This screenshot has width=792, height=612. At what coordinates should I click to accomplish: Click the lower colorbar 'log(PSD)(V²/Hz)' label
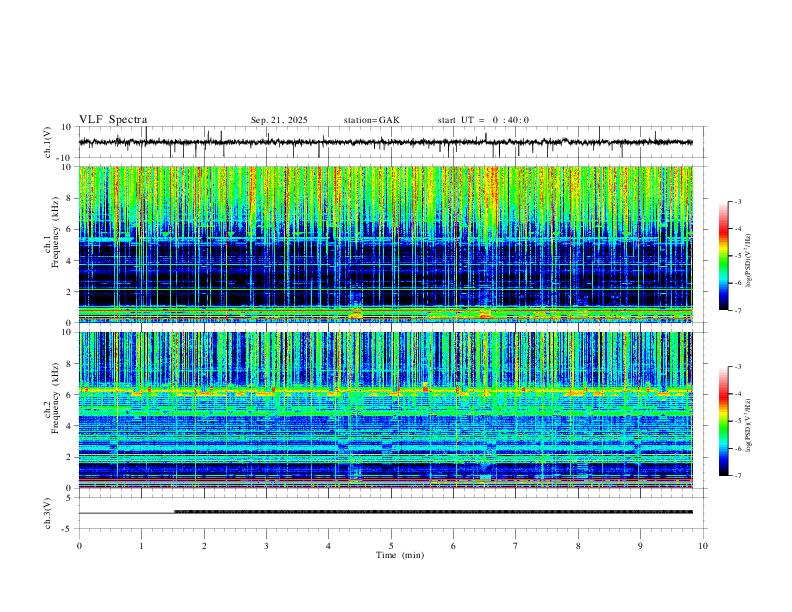tap(749, 425)
